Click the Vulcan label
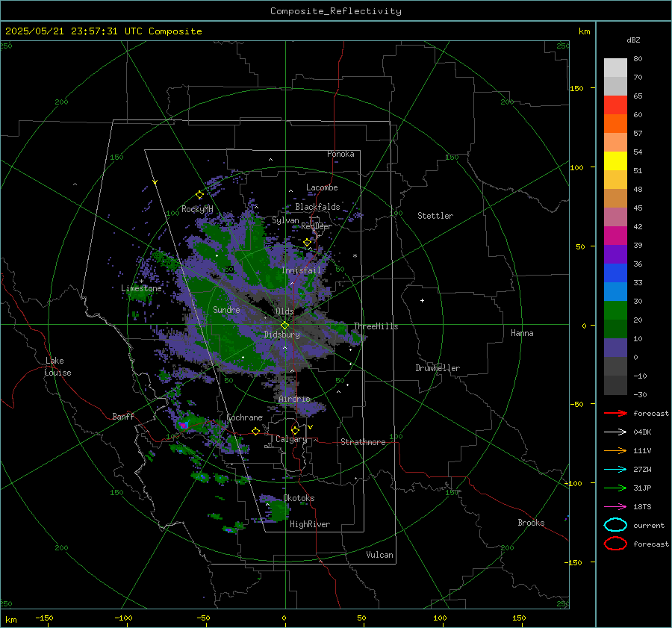 pyautogui.click(x=379, y=555)
